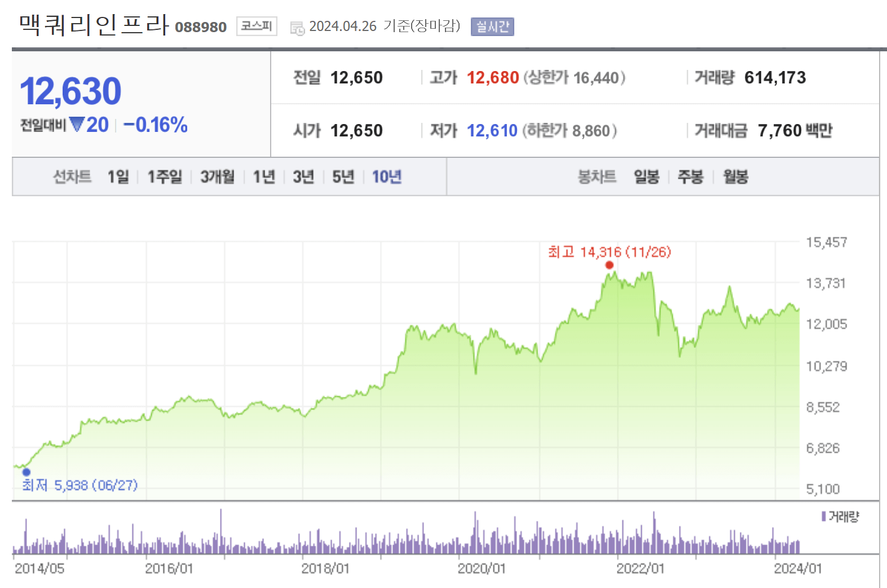Click the 고가 value 12,680
The width and height of the screenshot is (887, 588).
point(493,77)
